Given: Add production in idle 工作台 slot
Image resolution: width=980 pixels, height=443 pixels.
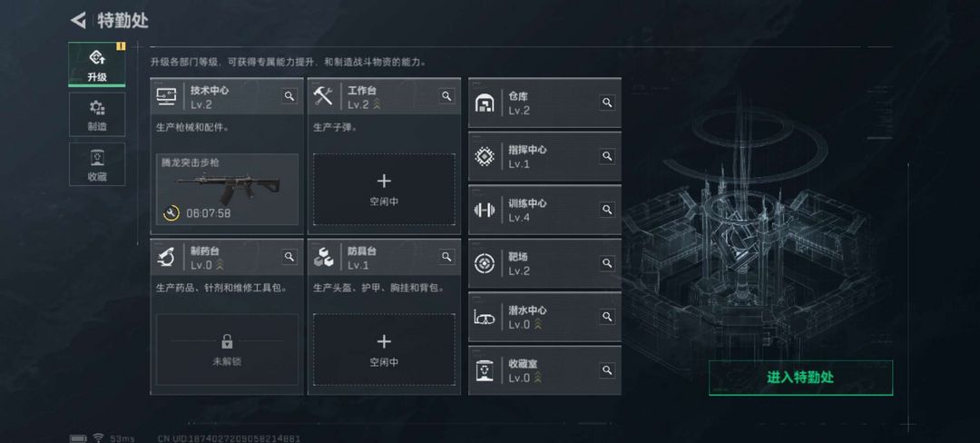Looking at the screenshot, I should 384,190.
